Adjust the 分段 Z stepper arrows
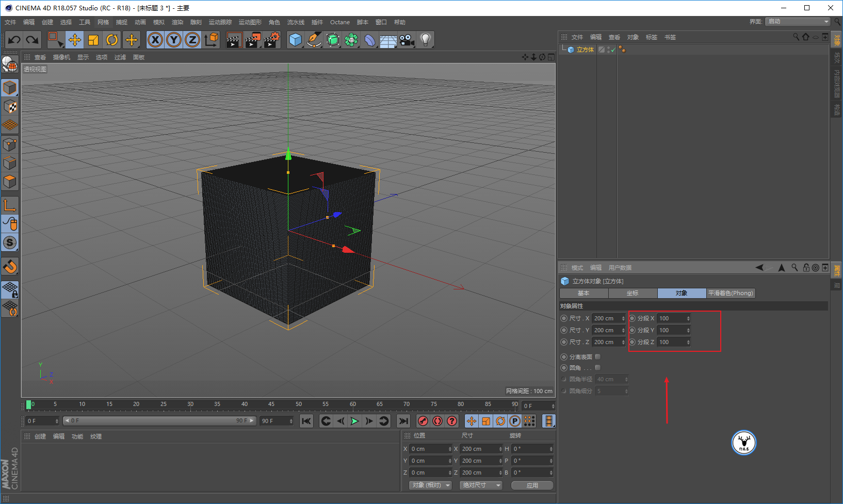 pos(688,342)
